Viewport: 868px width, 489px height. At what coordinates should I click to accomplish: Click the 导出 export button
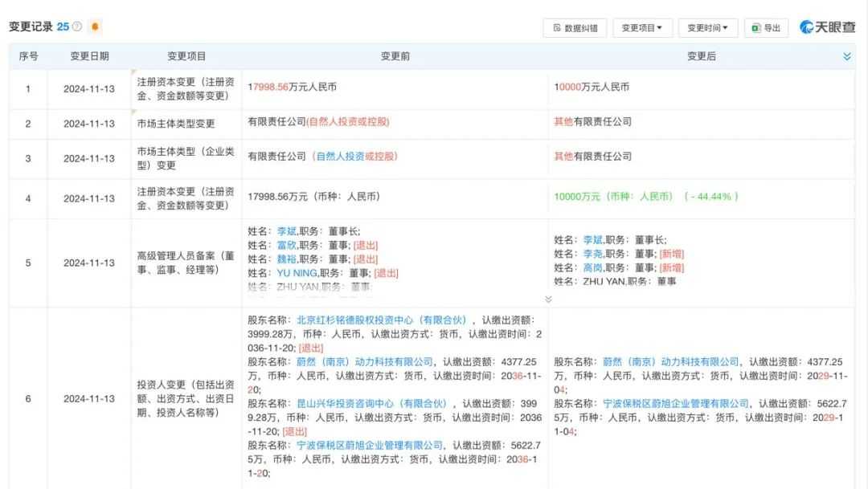pos(766,27)
